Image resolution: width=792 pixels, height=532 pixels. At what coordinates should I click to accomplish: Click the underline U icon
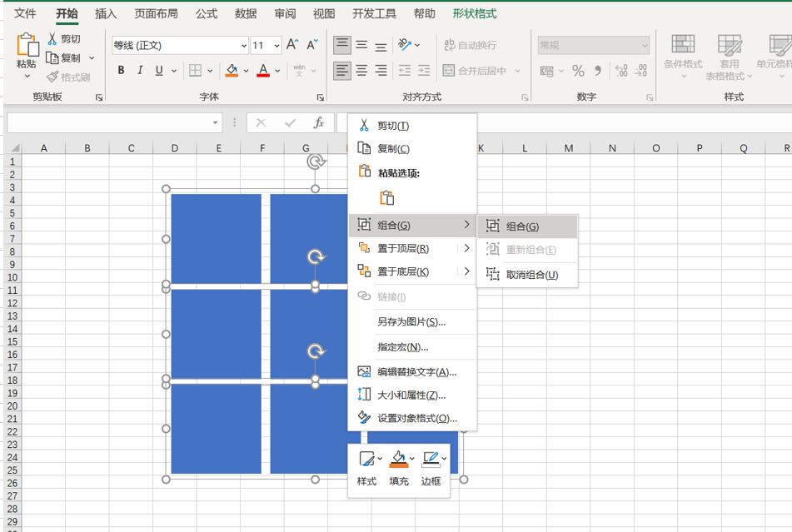tap(159, 71)
